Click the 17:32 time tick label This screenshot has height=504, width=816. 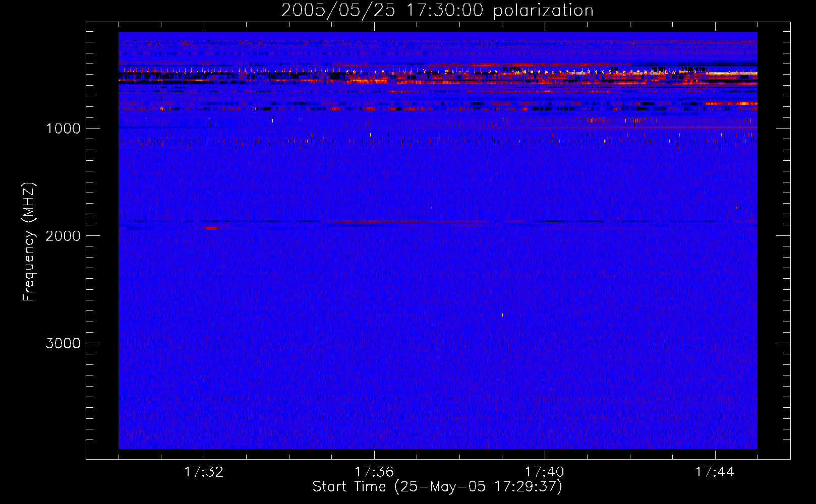tap(204, 472)
